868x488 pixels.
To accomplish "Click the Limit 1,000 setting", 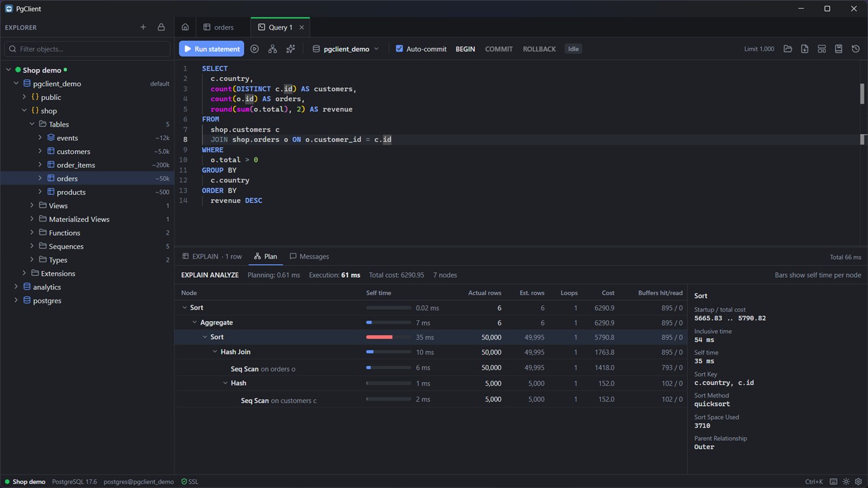I will tap(759, 49).
